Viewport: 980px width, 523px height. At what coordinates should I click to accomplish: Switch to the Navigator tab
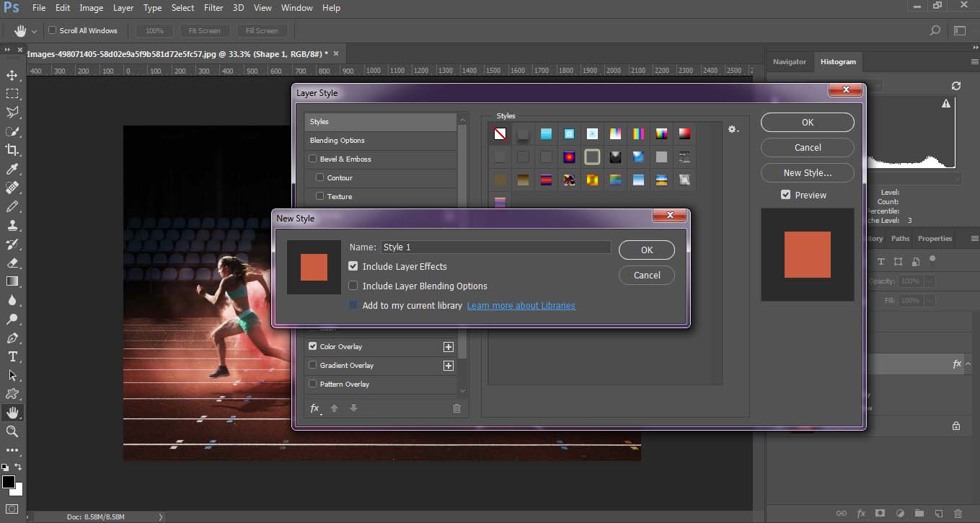[x=790, y=62]
